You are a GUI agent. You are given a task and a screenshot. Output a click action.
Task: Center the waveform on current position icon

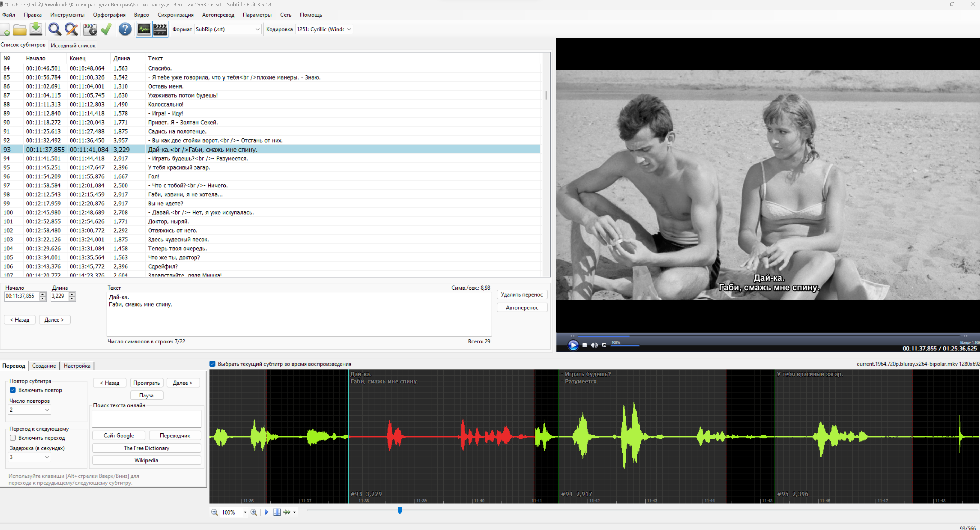point(277,512)
